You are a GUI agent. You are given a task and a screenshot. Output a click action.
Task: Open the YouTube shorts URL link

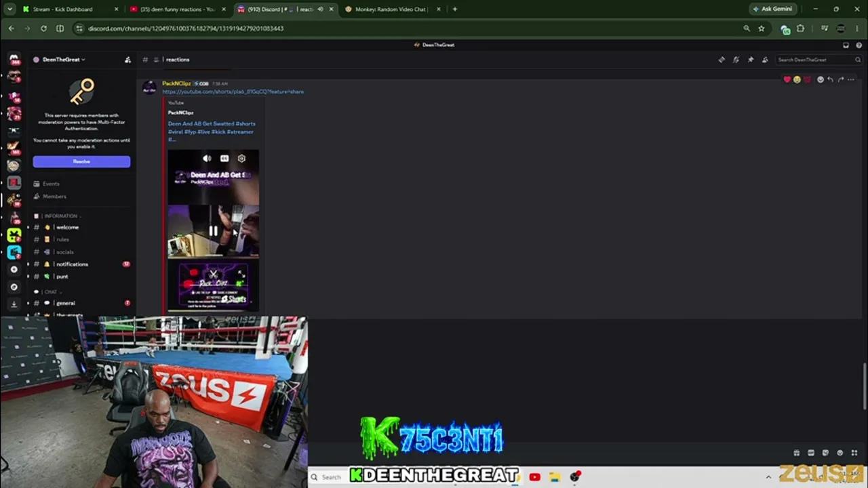click(233, 91)
